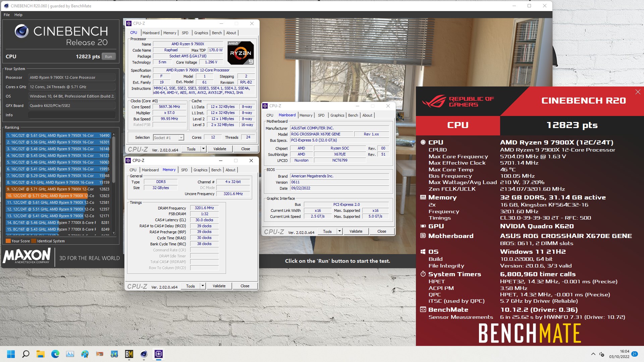
Task: Open the notification count badge 21
Action: (634, 354)
